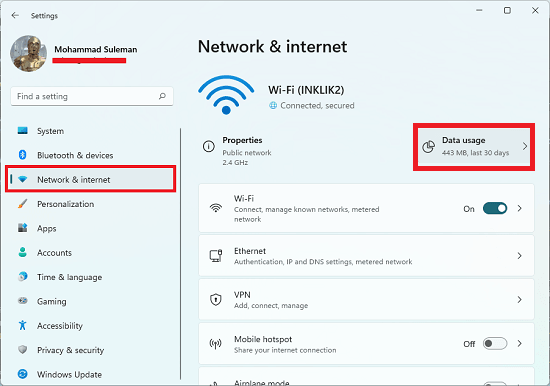Click the Accessibility figure icon
Image resolution: width=550 pixels, height=386 pixels.
22,325
